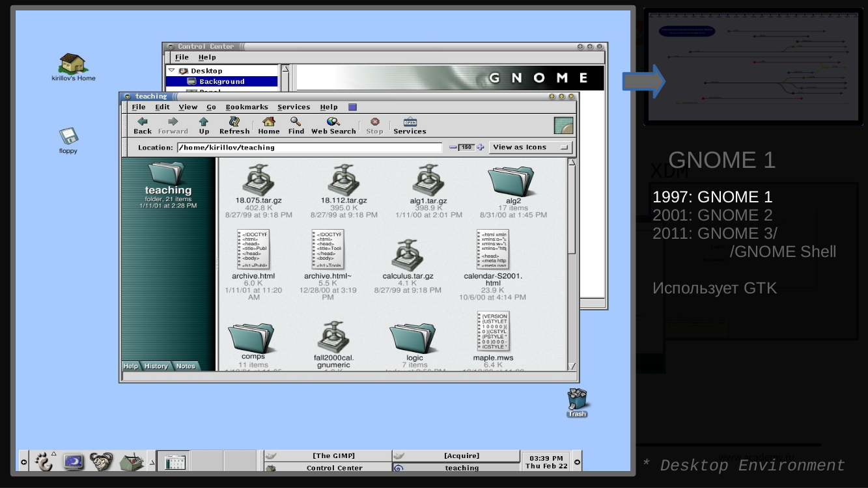Open the Trash desktop icon
Screen dimensions: 868x488
pos(577,403)
